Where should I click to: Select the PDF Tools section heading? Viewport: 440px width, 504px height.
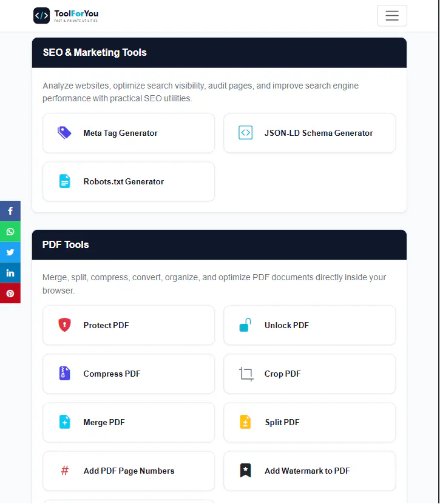66,244
